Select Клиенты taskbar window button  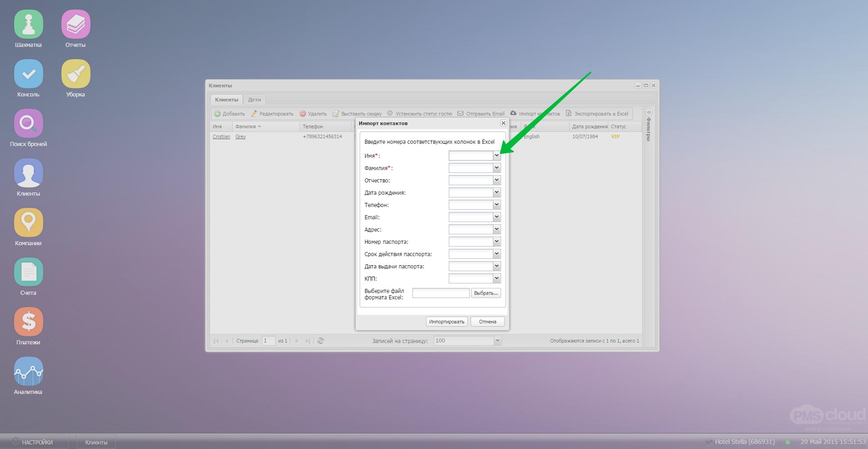tap(96, 442)
